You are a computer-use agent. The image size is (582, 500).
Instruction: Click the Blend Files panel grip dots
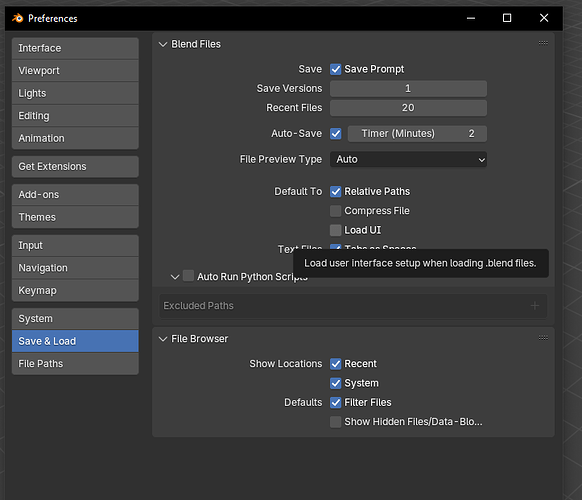pyautogui.click(x=543, y=43)
